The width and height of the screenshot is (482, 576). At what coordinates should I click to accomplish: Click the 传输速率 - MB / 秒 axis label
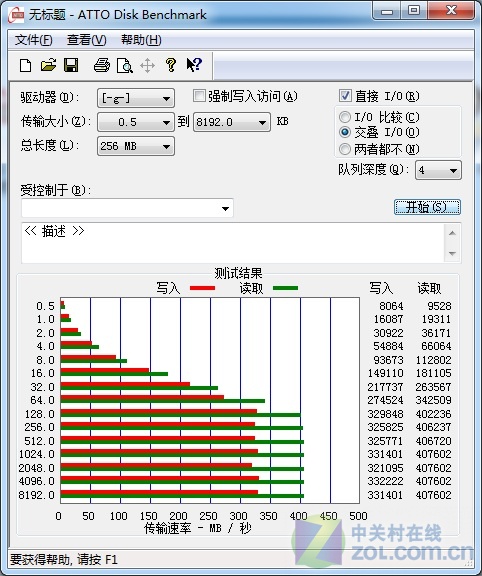[198, 528]
